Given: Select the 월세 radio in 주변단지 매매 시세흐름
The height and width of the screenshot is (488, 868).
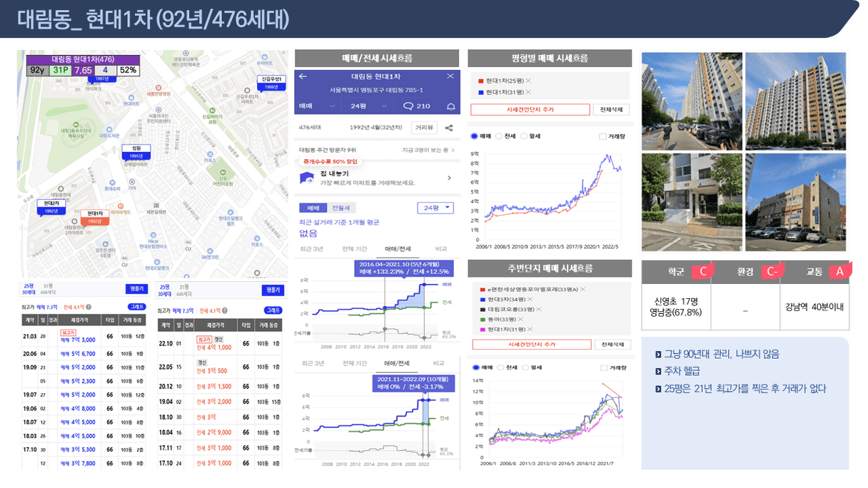Looking at the screenshot, I should coord(525,367).
